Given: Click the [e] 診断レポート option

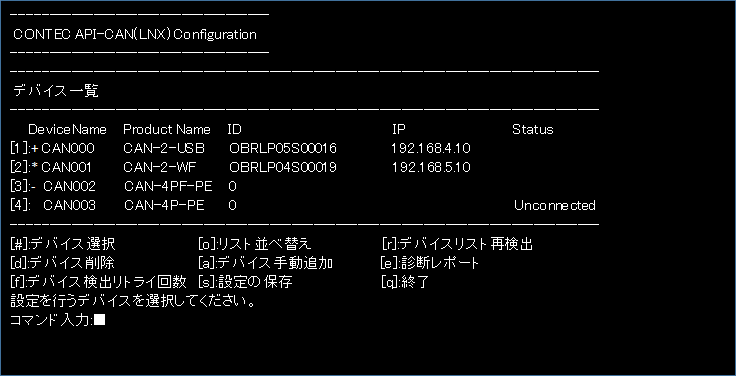Looking at the screenshot, I should [x=429, y=263].
